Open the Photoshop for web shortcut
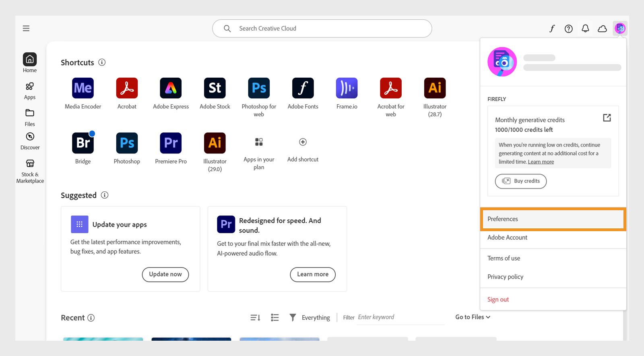 point(259,88)
